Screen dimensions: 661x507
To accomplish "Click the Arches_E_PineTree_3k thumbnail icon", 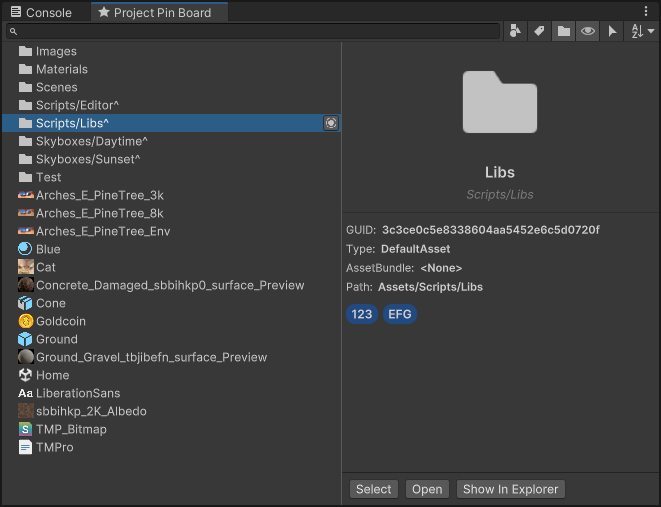I will pyautogui.click(x=26, y=195).
